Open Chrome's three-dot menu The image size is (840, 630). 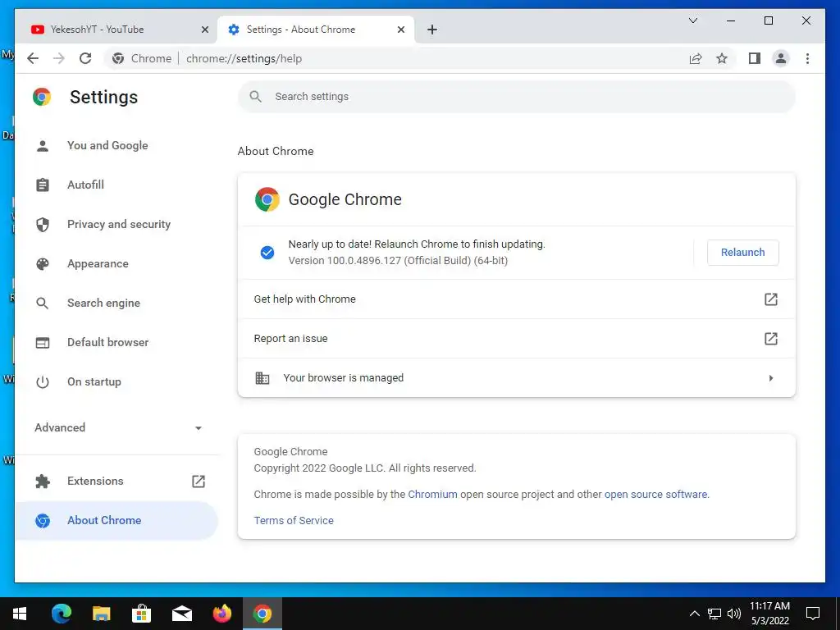coord(807,58)
